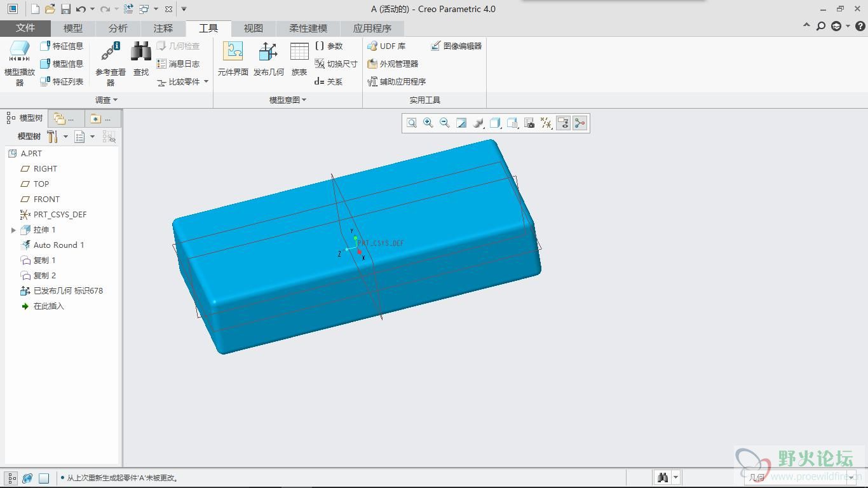Screen dimensions: 868x488
Task: Open the help question mark icon
Action: [860, 26]
